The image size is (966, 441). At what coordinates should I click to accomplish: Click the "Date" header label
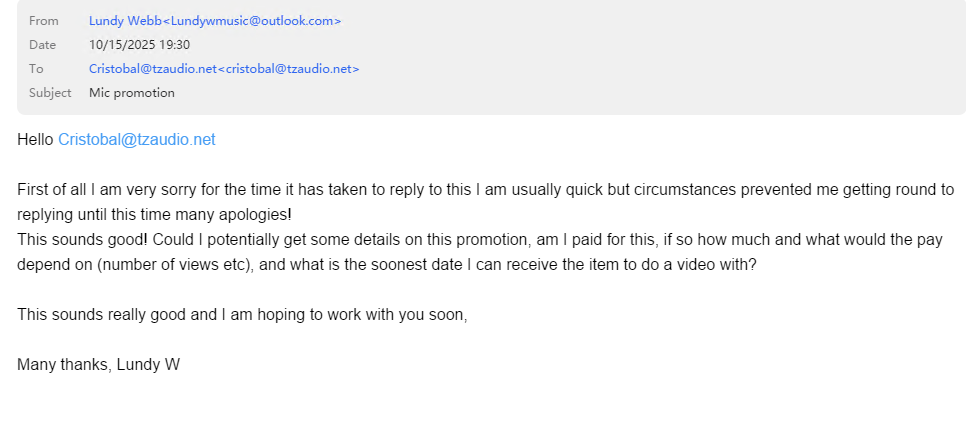(x=43, y=45)
